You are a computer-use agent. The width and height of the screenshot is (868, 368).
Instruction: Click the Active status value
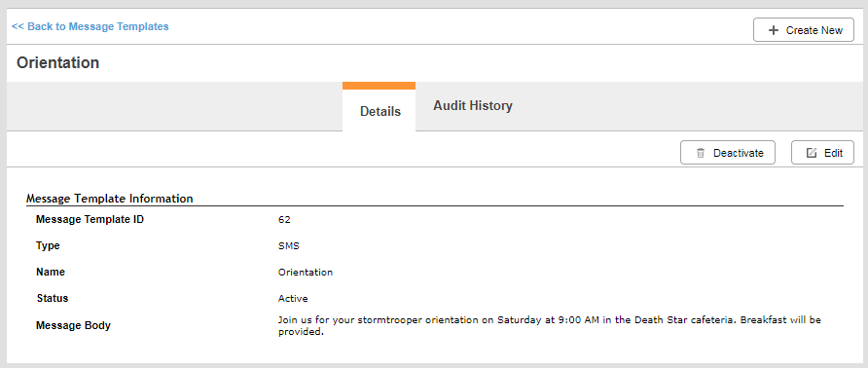click(x=293, y=299)
